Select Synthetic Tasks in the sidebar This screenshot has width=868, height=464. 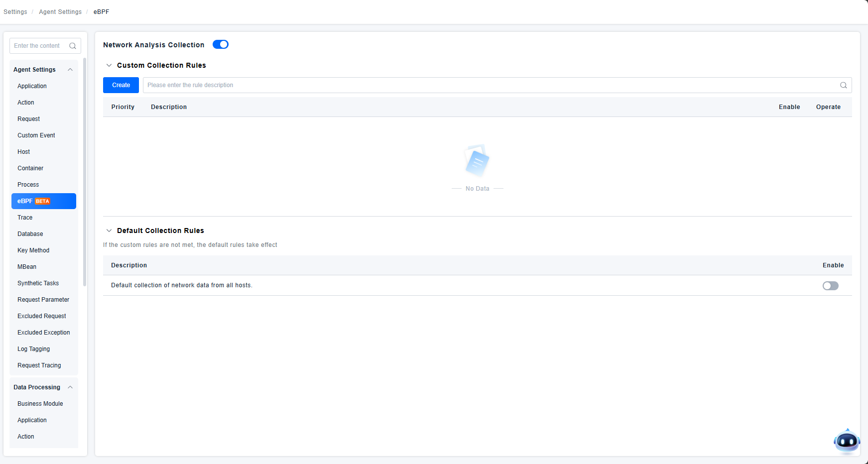click(x=38, y=283)
